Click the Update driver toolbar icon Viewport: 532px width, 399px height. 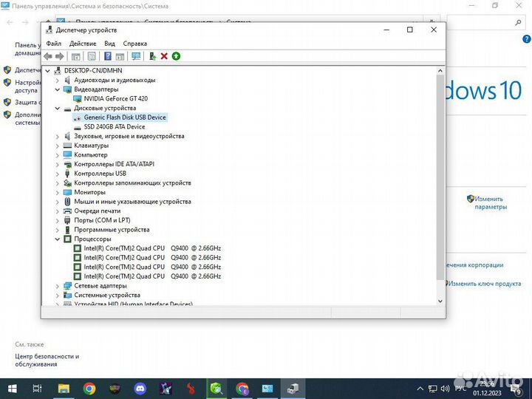(152, 56)
